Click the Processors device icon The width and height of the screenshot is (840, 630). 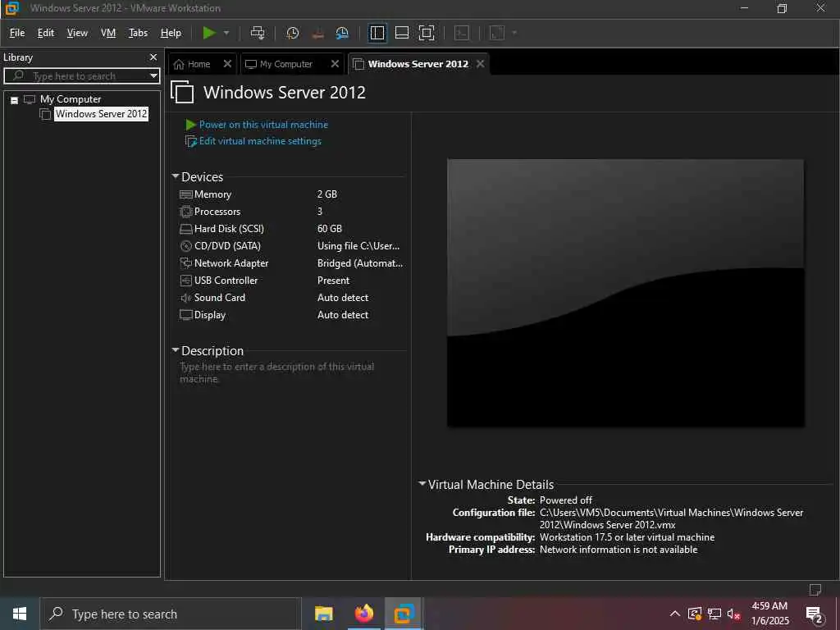[x=186, y=212]
